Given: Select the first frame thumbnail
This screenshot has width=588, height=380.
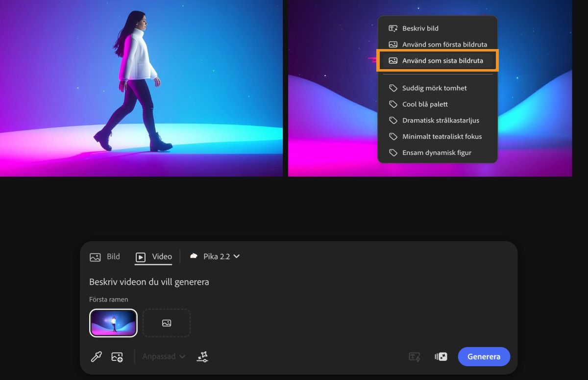Looking at the screenshot, I should click(x=113, y=323).
